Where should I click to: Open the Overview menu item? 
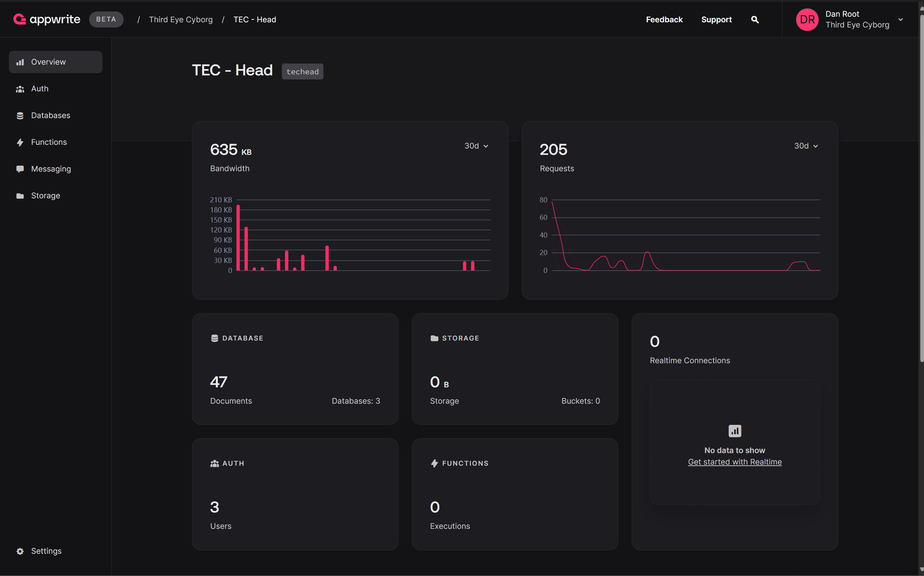coord(56,62)
